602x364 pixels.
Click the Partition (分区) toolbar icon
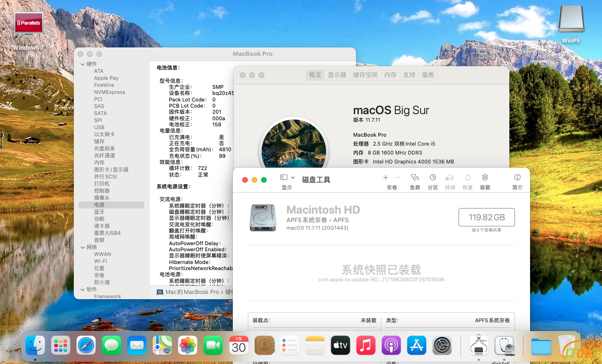[433, 178]
